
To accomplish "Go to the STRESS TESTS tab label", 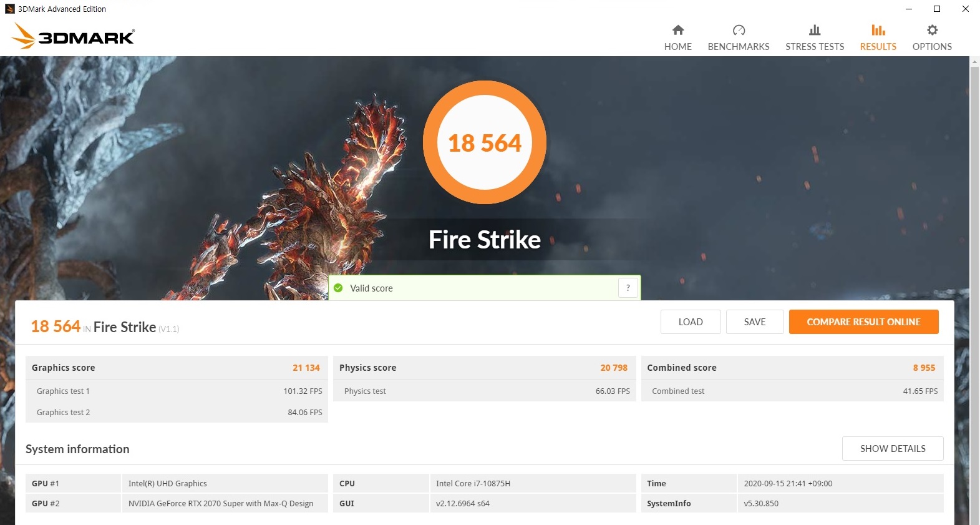I will coord(815,47).
